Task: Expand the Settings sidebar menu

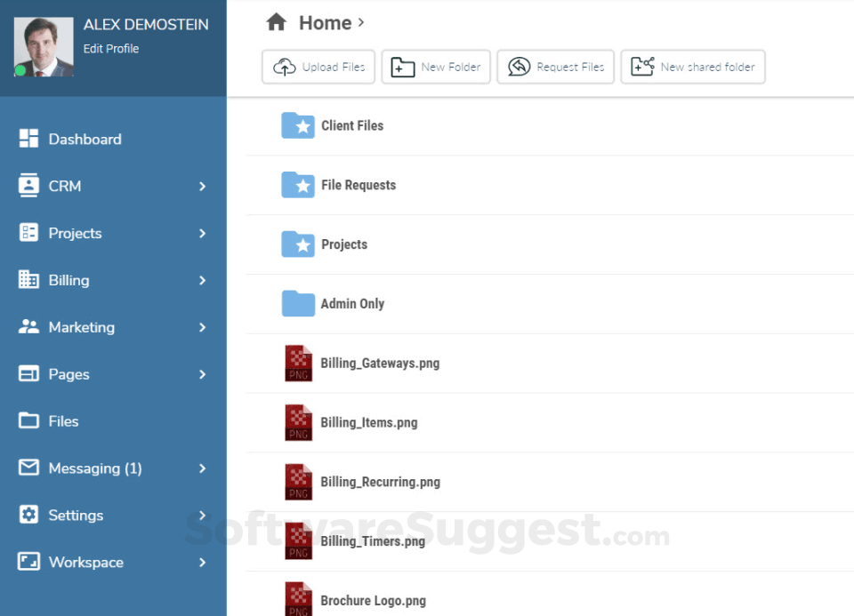Action: coord(202,516)
